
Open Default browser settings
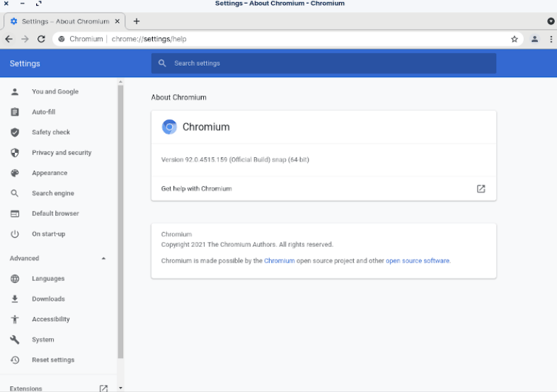click(x=55, y=214)
